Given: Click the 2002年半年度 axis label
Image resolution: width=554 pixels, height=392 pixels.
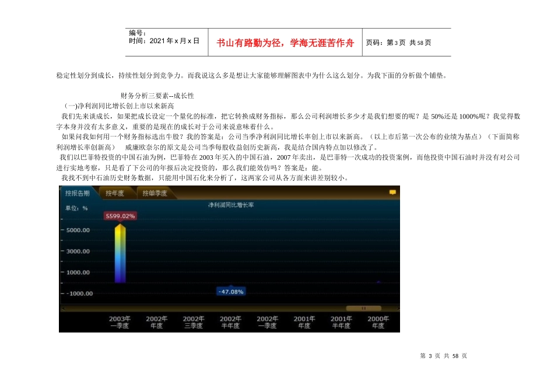Looking at the screenshot, I should (x=230, y=322).
